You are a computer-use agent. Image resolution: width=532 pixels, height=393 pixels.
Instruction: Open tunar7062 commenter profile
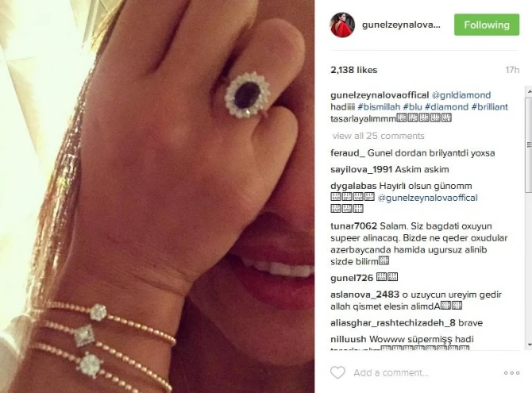pyautogui.click(x=353, y=226)
